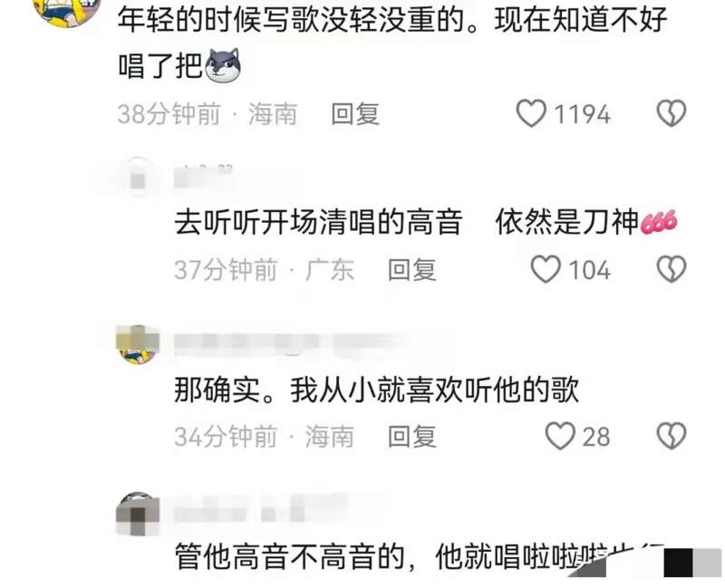Tap blurred username above 去听听开场清唱
725x588 pixels.
203,177
